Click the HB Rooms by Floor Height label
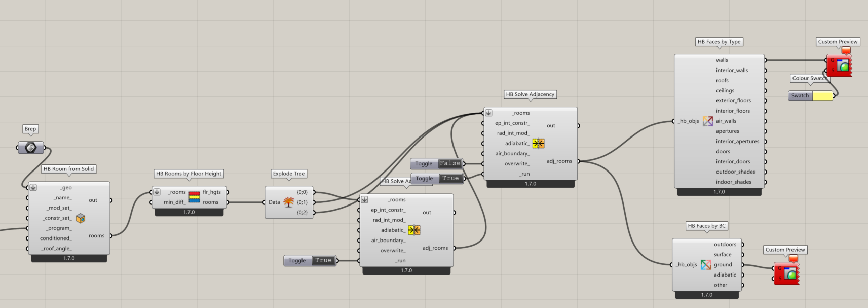This screenshot has width=868, height=308. pos(188,174)
